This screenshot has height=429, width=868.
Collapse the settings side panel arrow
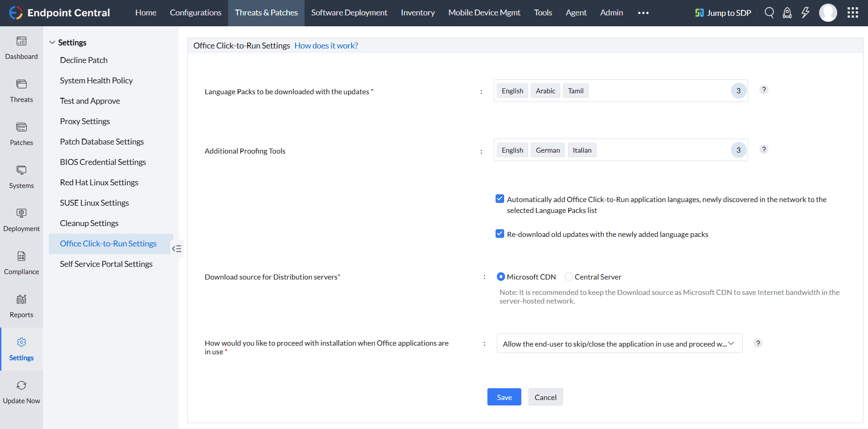[177, 249]
